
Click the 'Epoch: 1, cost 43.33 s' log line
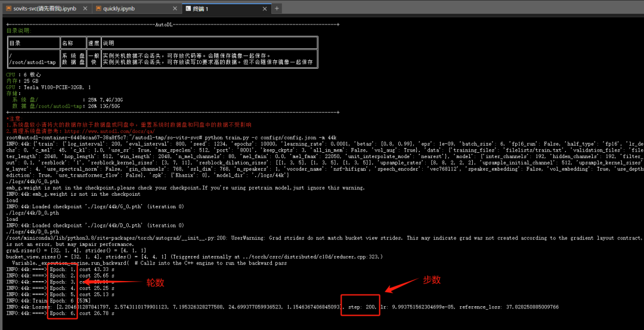[x=60, y=269]
